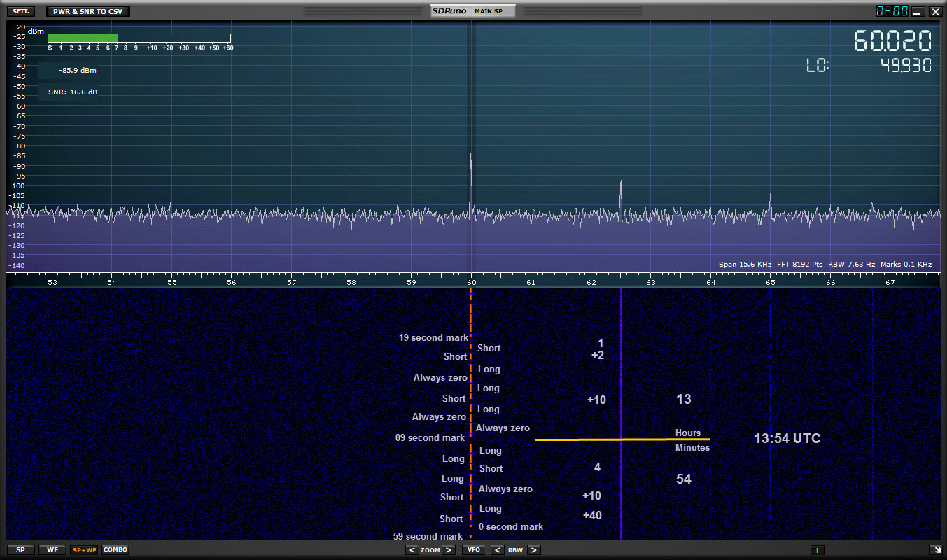The width and height of the screenshot is (947, 560).
Task: Click PWR & SNR TO CSV button
Action: tap(87, 11)
